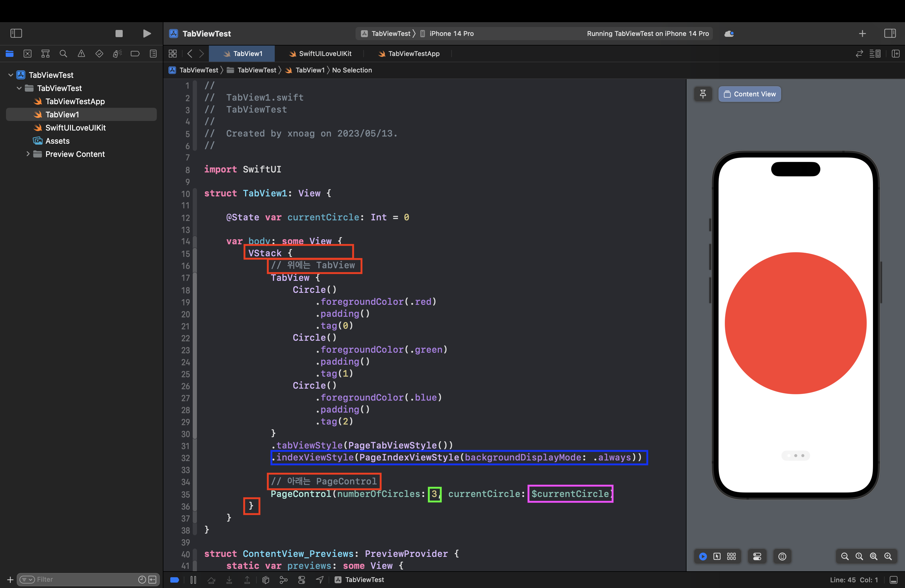The width and height of the screenshot is (905, 588).
Task: Open Debug View Hierarchy in debug bar
Action: pos(266,580)
